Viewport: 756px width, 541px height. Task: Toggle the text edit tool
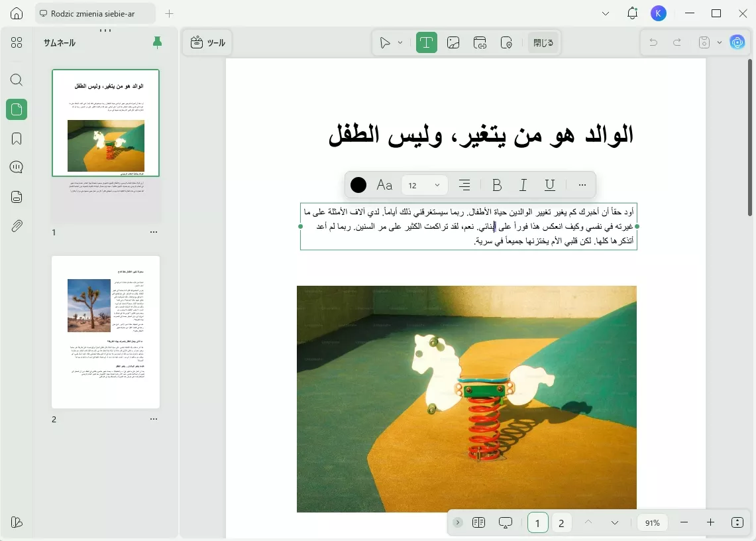426,42
